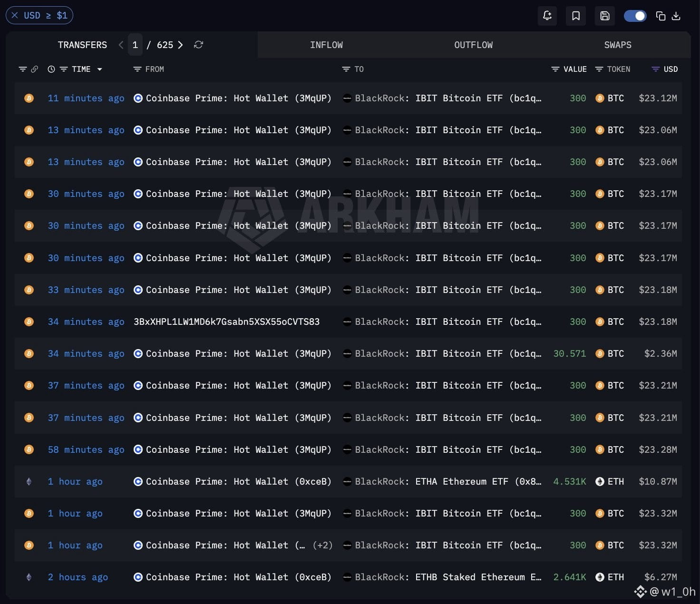Click the BlackRock logo in the 11 minutes ago row
The height and width of the screenshot is (604, 700).
pos(347,98)
